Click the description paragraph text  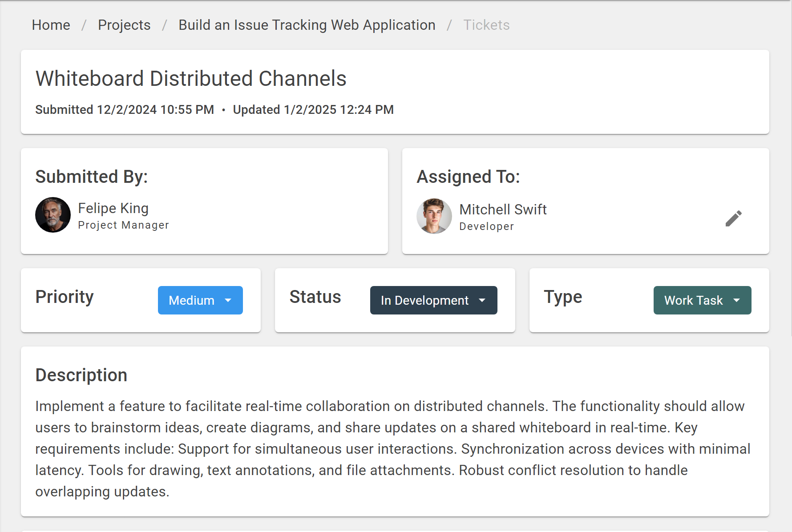pos(392,449)
